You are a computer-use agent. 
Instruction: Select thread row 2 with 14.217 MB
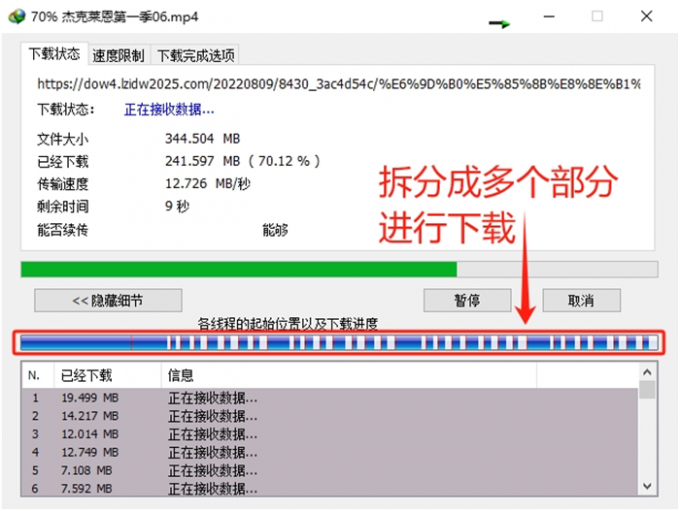coord(330,416)
